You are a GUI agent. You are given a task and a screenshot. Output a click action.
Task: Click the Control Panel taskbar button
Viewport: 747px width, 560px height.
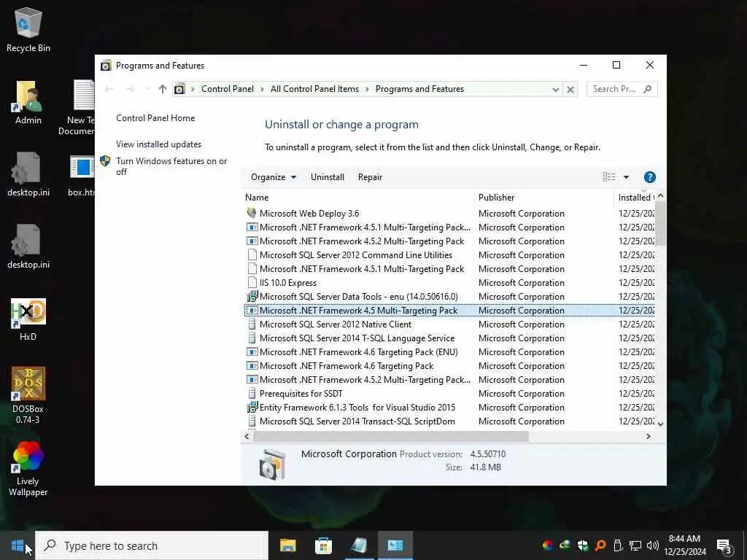pos(395,545)
